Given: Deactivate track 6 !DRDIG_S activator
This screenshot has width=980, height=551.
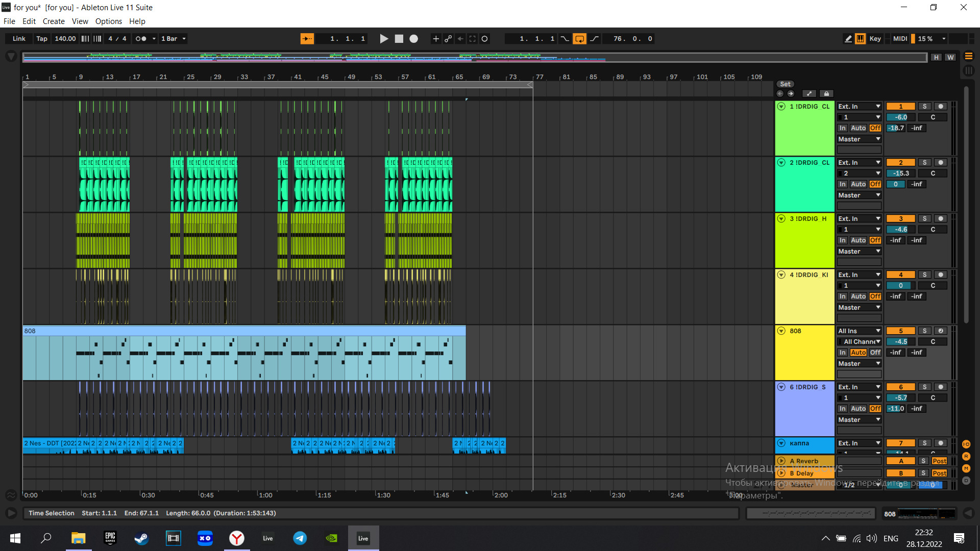Looking at the screenshot, I should 901,387.
